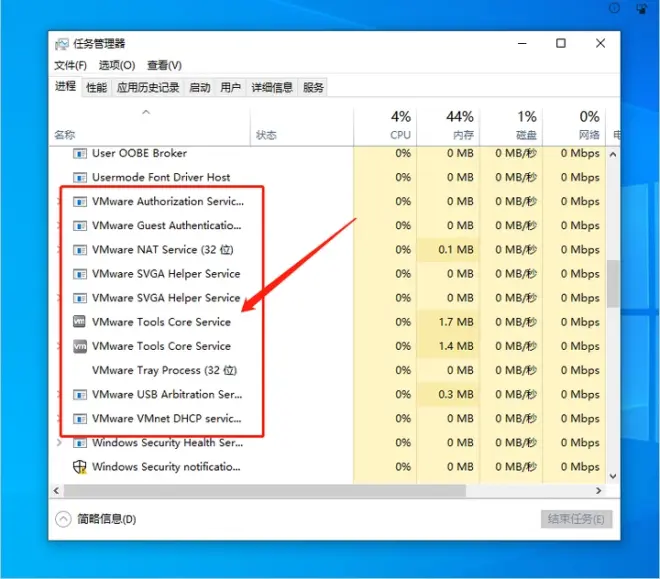Click the 1.7 MB memory value
The width and height of the screenshot is (660, 579).
pyautogui.click(x=456, y=322)
